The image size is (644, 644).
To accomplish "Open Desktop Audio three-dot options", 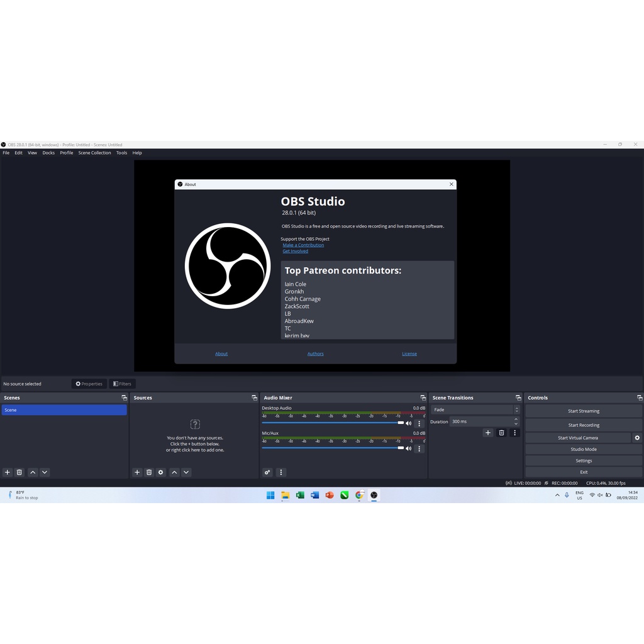I will coord(419,423).
